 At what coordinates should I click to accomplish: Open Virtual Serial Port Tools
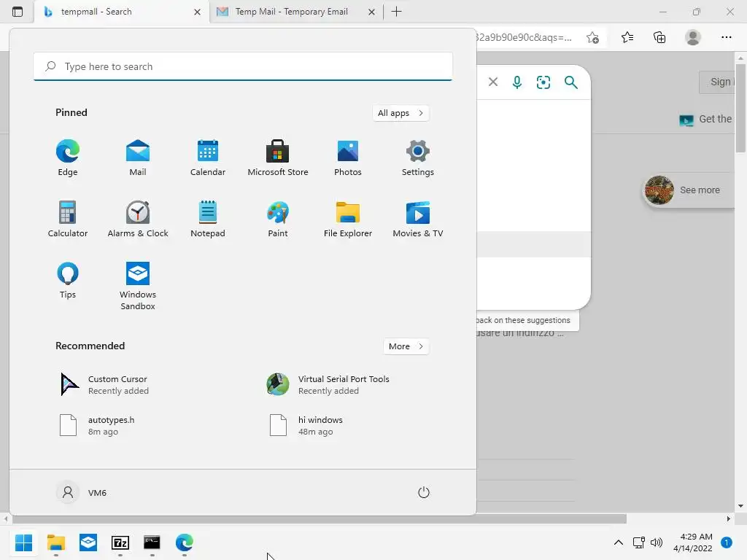click(x=329, y=385)
